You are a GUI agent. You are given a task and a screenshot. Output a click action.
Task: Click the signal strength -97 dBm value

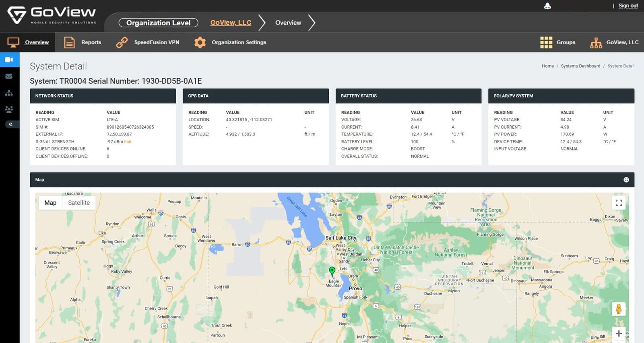tap(115, 141)
